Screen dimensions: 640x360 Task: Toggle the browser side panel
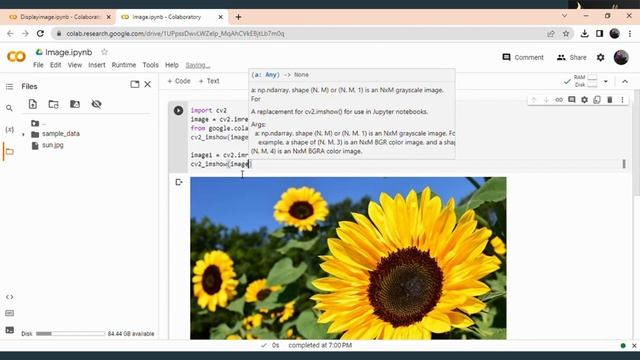599,33
